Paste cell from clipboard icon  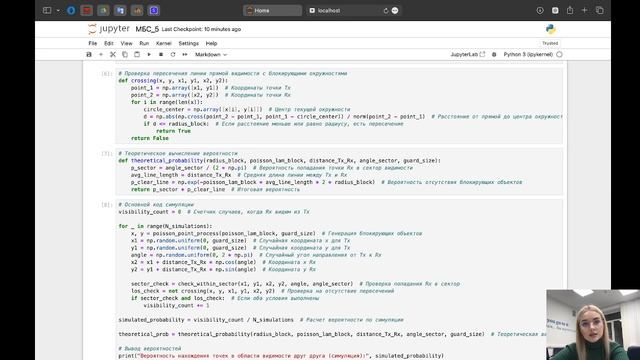pos(137,54)
